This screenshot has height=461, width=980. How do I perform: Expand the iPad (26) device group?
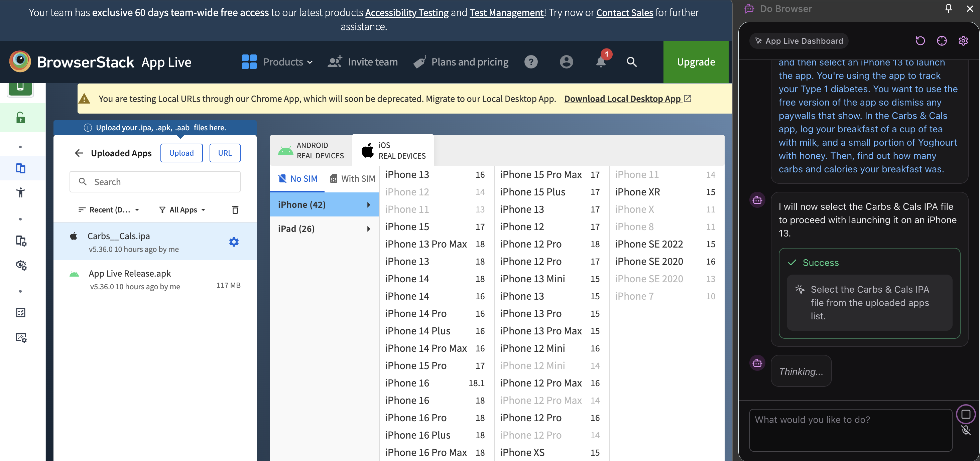pyautogui.click(x=325, y=228)
